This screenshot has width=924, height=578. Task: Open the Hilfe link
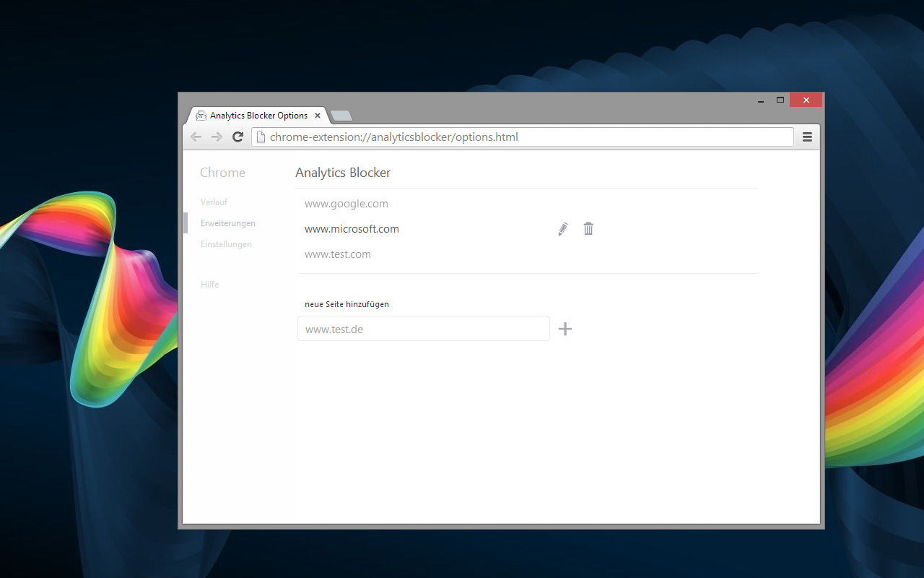pos(209,284)
